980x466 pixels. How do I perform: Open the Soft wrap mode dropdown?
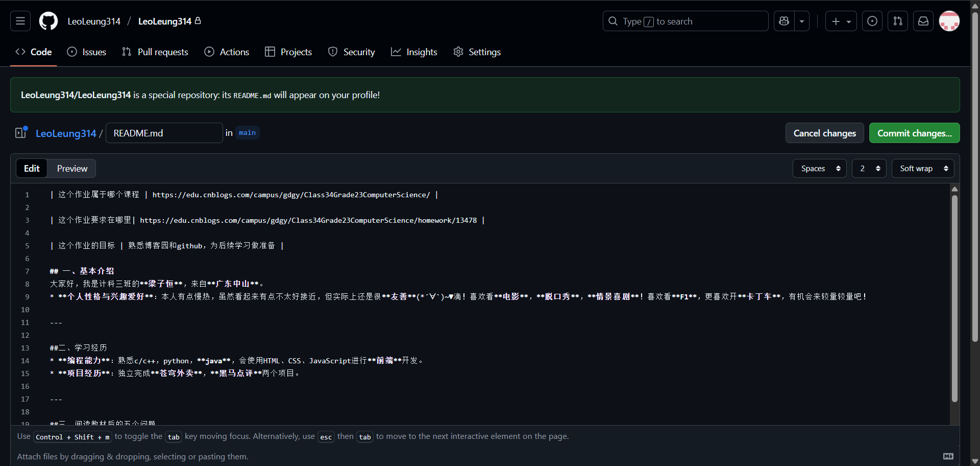click(x=923, y=169)
